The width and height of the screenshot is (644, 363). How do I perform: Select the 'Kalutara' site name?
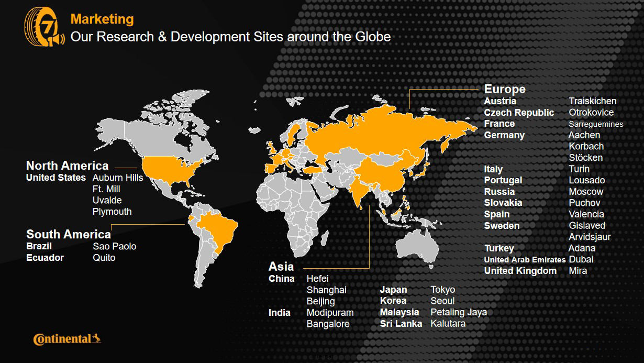pyautogui.click(x=448, y=324)
